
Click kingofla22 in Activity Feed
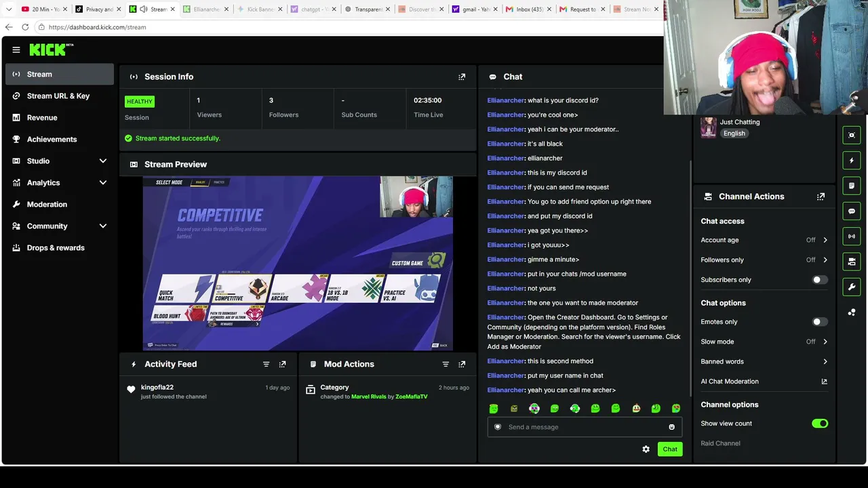tap(157, 387)
